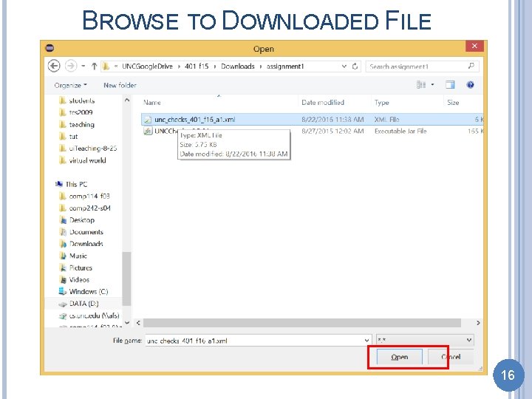Click the Executable Jar File type cell

tap(400, 131)
